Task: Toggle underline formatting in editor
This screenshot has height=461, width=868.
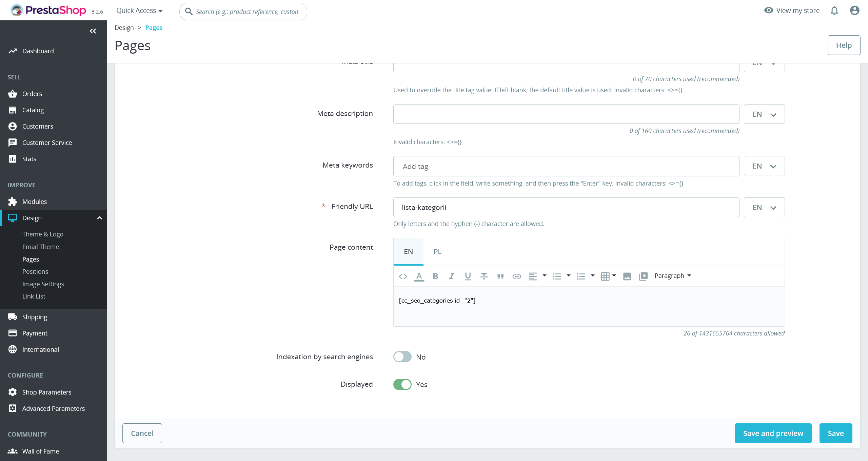Action: (468, 276)
